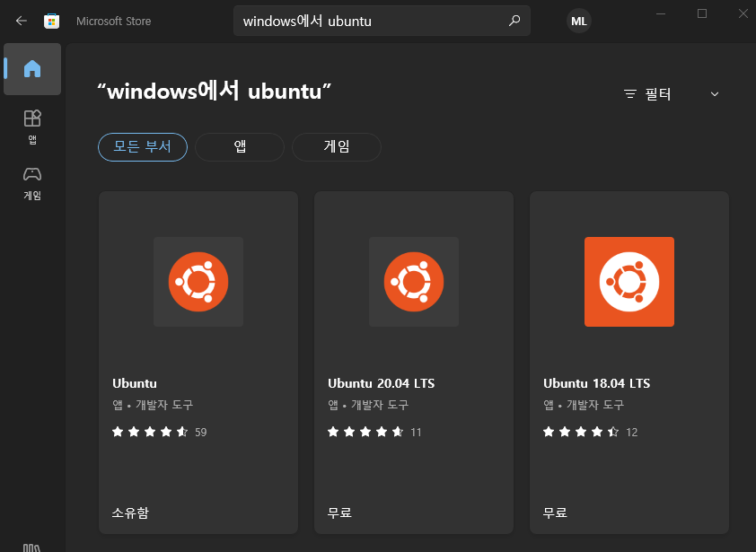
Task: Open the Ubuntu 18.04 LTS title
Action: coord(597,383)
